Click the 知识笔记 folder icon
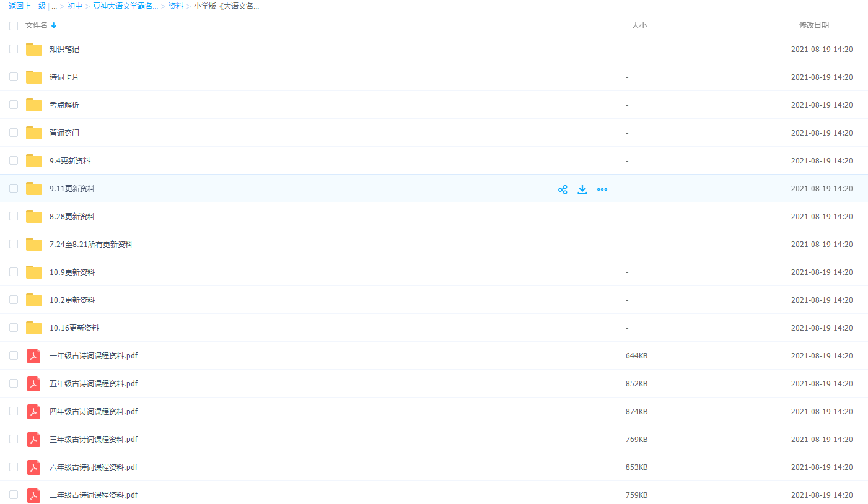This screenshot has height=504, width=868. tap(34, 50)
